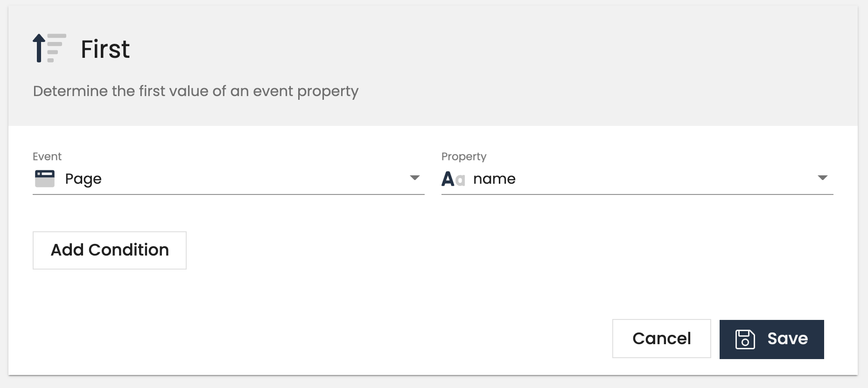Save the aggregation settings

771,339
